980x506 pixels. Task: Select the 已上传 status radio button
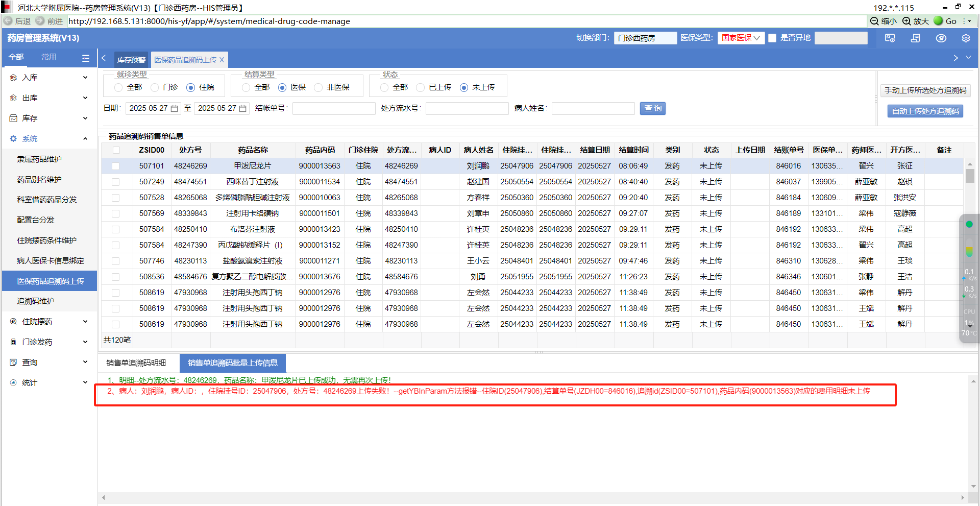pyautogui.click(x=421, y=88)
